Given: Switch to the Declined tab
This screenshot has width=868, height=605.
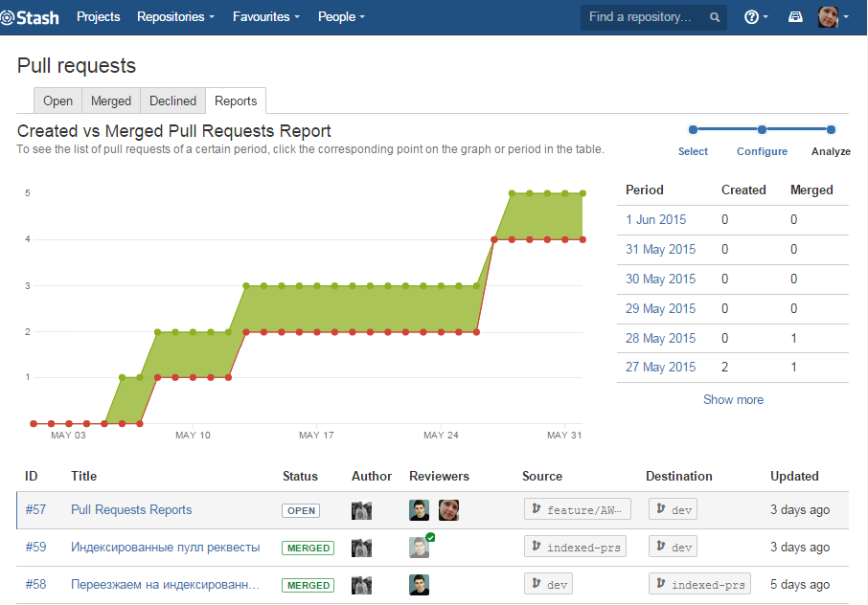Looking at the screenshot, I should click(172, 101).
